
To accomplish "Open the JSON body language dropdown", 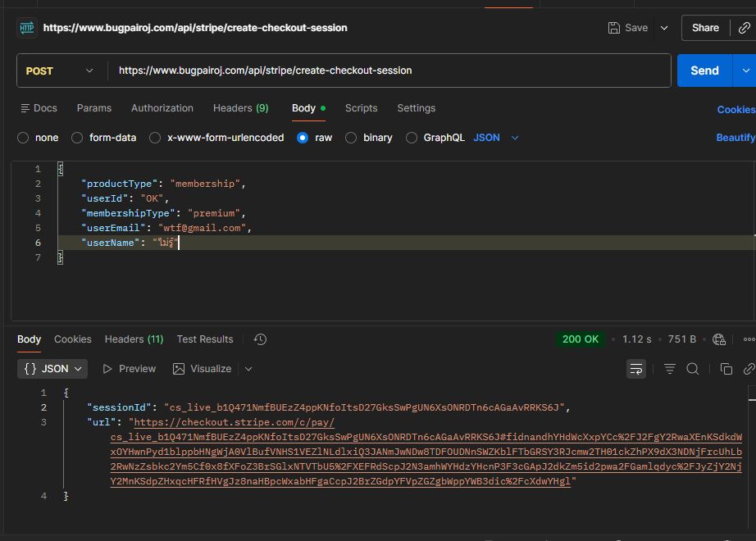I will (495, 138).
